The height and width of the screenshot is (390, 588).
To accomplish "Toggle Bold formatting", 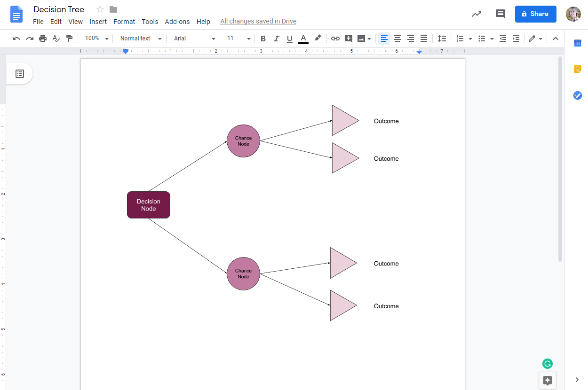I will (263, 39).
